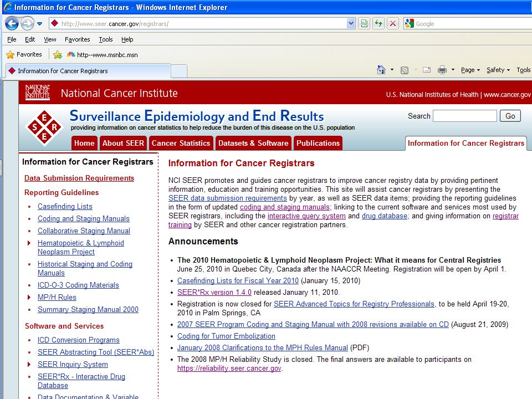
Task: Click the Print icon
Action: coord(442,70)
